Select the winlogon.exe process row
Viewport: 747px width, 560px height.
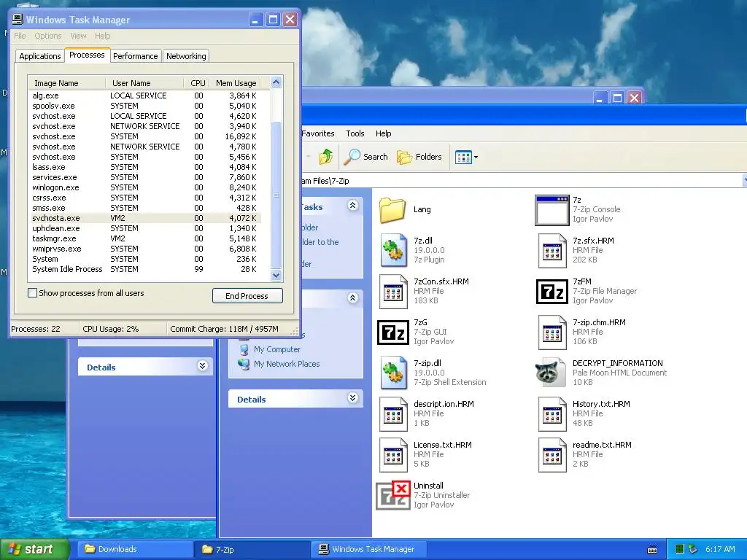point(145,187)
